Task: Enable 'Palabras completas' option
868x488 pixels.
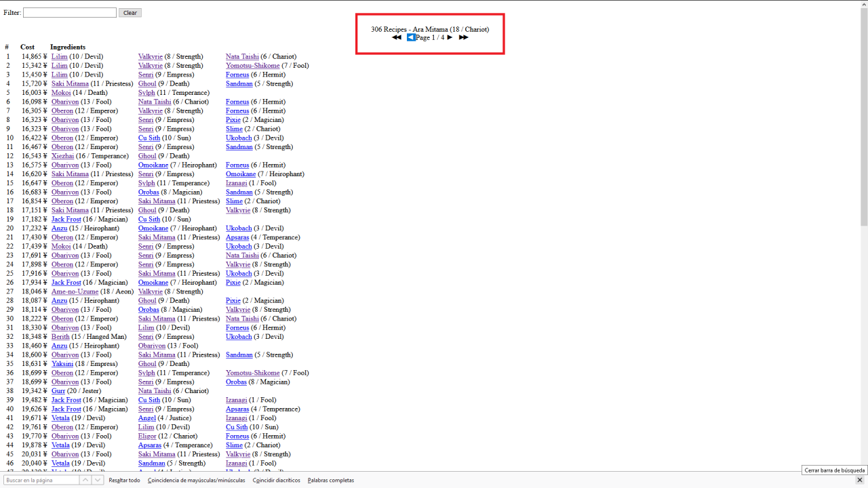Action: [x=330, y=480]
